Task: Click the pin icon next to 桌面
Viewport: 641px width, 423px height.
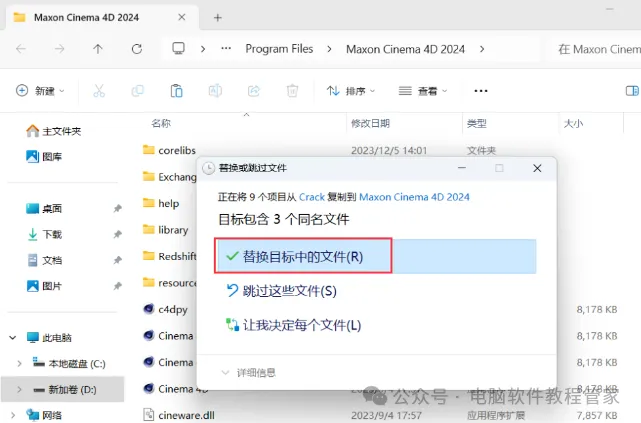Action: tap(117, 208)
